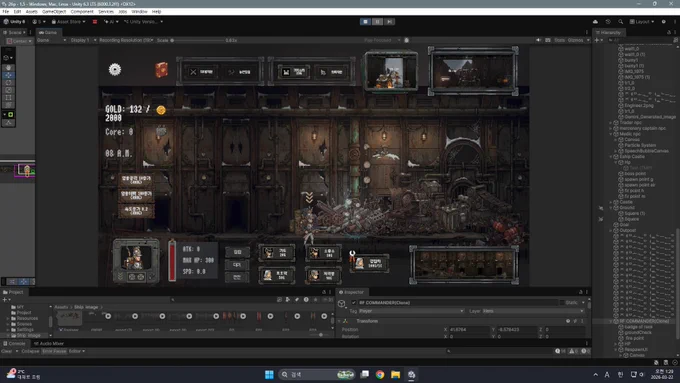Click the lock icon of the Project panel
This screenshot has height=383, width=680.
[x=324, y=292]
